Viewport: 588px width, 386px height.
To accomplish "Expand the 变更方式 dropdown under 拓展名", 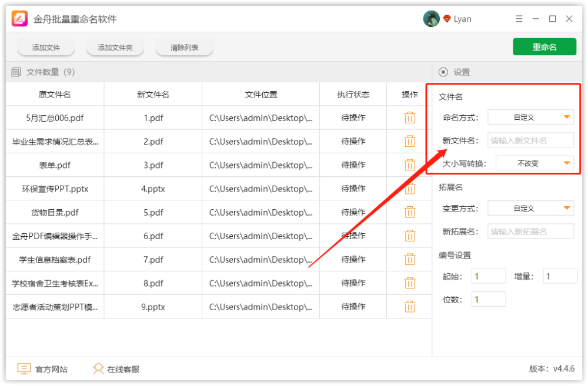I will [530, 209].
